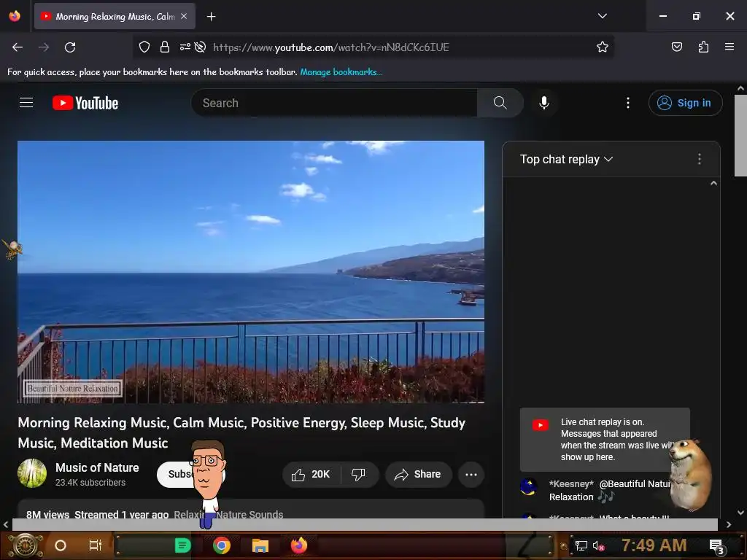Open the Manage bookmarks link
The image size is (747, 560).
341,72
